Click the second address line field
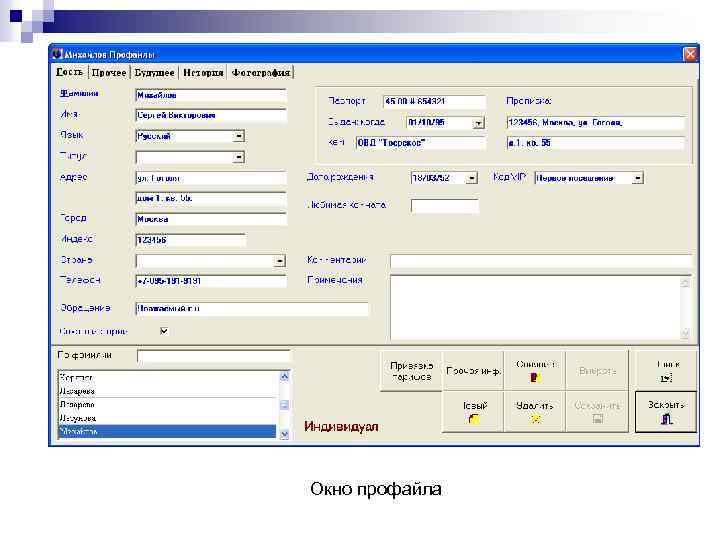The height and width of the screenshot is (540, 720). click(211, 198)
